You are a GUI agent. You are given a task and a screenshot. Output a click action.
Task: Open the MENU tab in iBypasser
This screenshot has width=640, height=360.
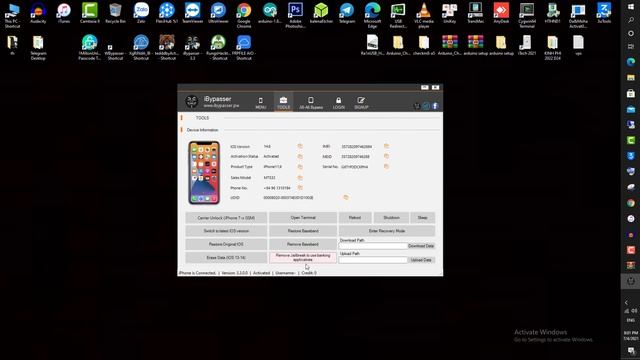[260, 103]
